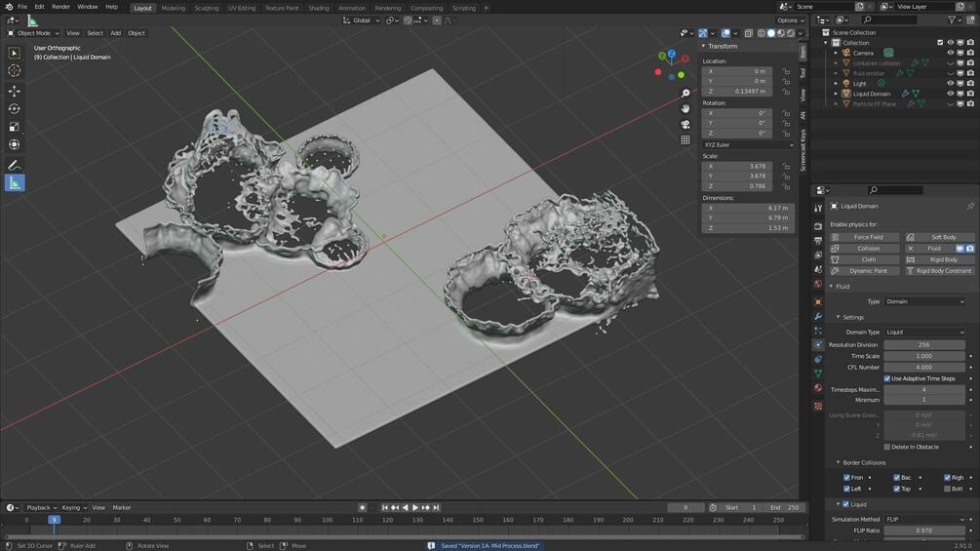Select the Move tool in the toolbar

click(15, 91)
